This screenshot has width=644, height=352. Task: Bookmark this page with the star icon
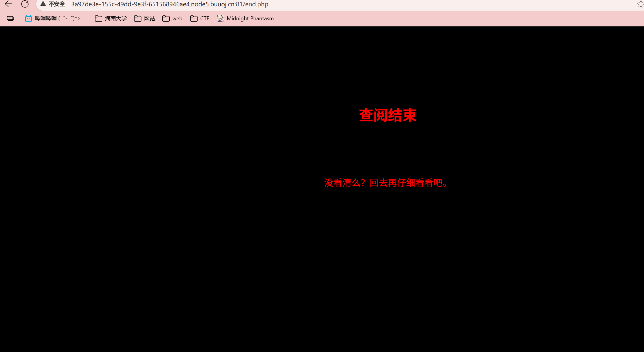coord(640,4)
